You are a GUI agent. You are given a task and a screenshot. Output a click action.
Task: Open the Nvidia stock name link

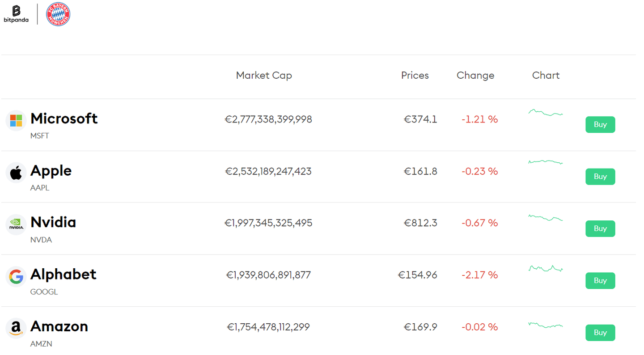pos(53,222)
